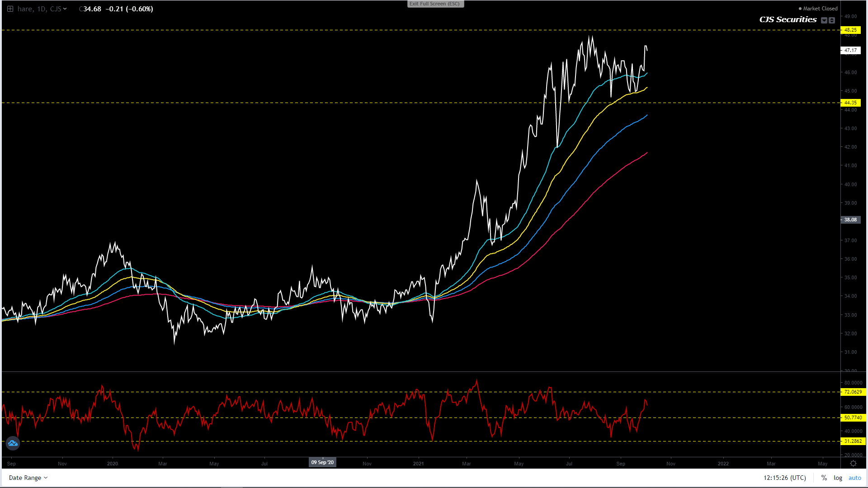The width and height of the screenshot is (868, 488).
Task: Click Exit Full Screen (ESC) button
Action: coord(435,4)
